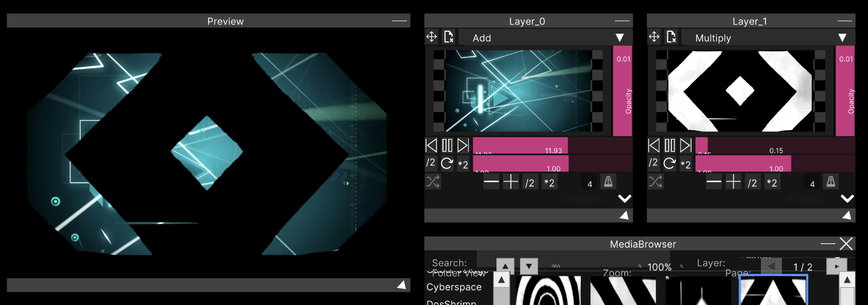Click the plus button in Layer_1
The image size is (868, 305).
(733, 182)
